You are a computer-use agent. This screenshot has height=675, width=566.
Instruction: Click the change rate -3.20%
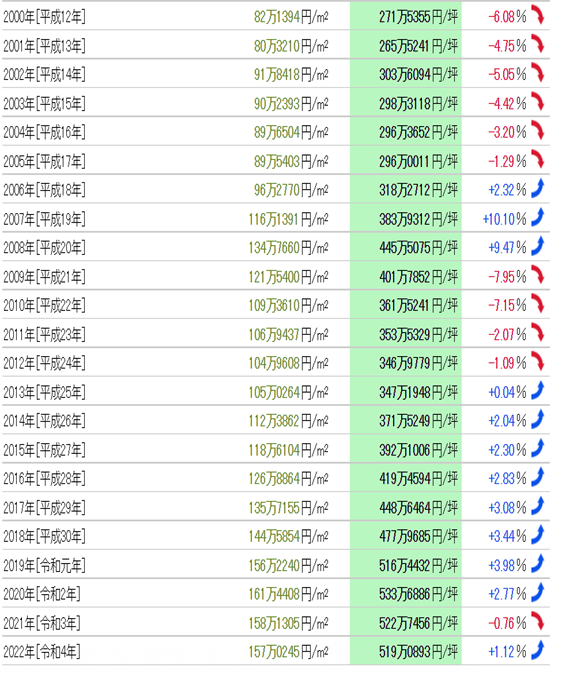(x=507, y=132)
